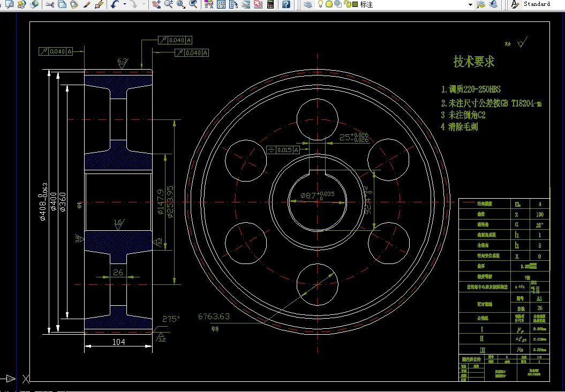Open Help with the question mark icon
This screenshot has height=392, width=565.
click(286, 4)
